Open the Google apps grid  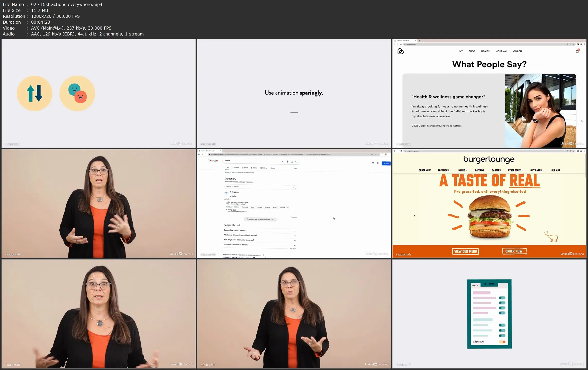[x=378, y=163]
